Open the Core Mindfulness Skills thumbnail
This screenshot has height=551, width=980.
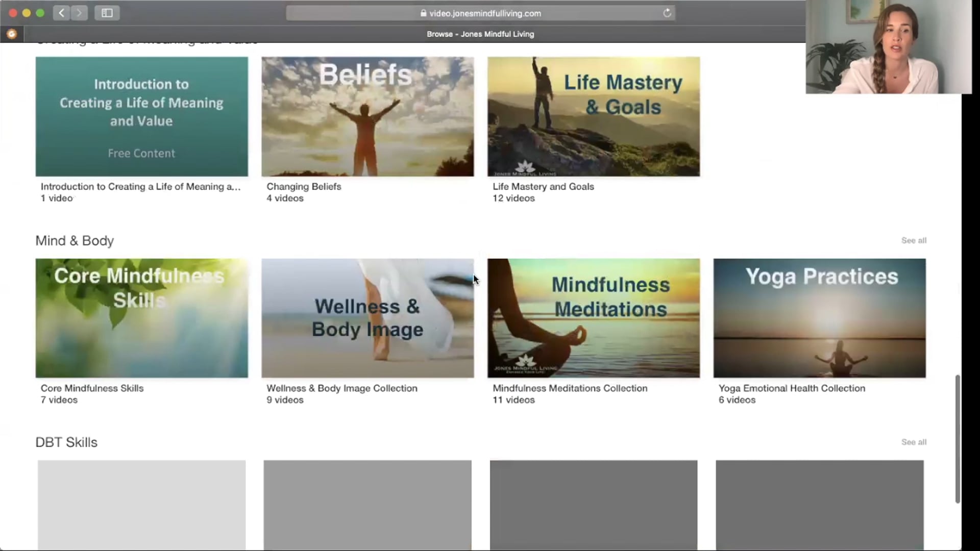point(141,318)
